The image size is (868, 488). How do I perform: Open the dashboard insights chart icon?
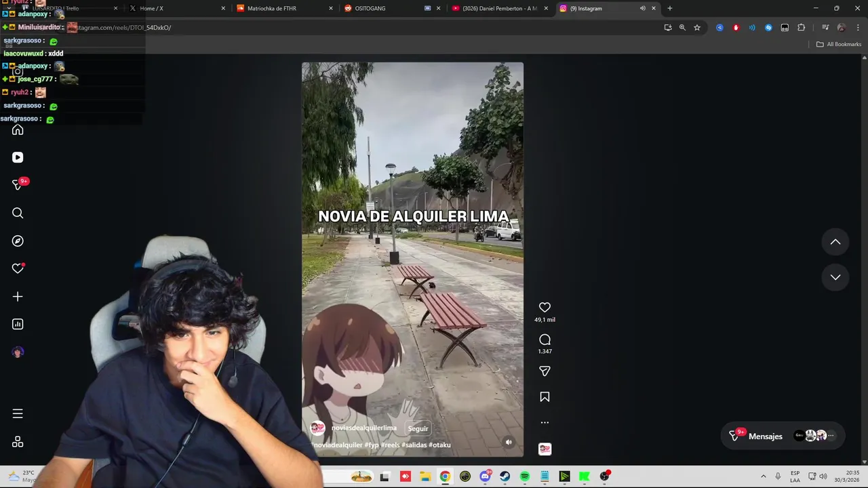pyautogui.click(x=18, y=324)
